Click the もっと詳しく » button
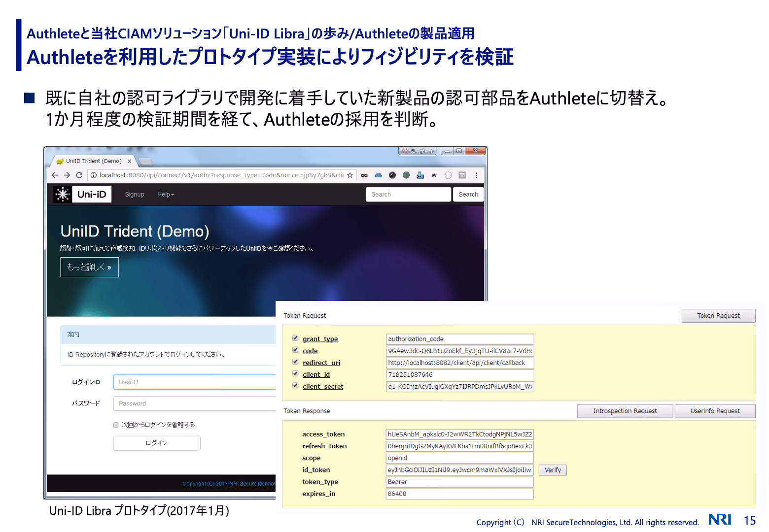769x532 pixels. [89, 267]
